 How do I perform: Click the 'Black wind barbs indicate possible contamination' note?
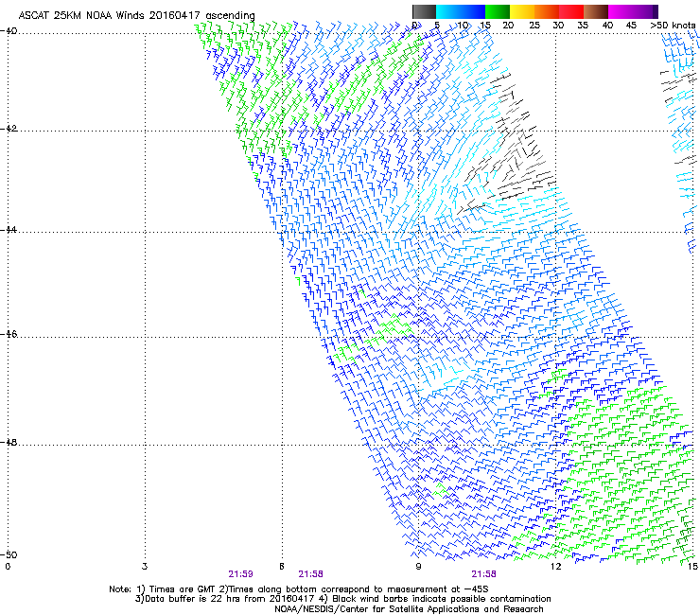(x=435, y=599)
